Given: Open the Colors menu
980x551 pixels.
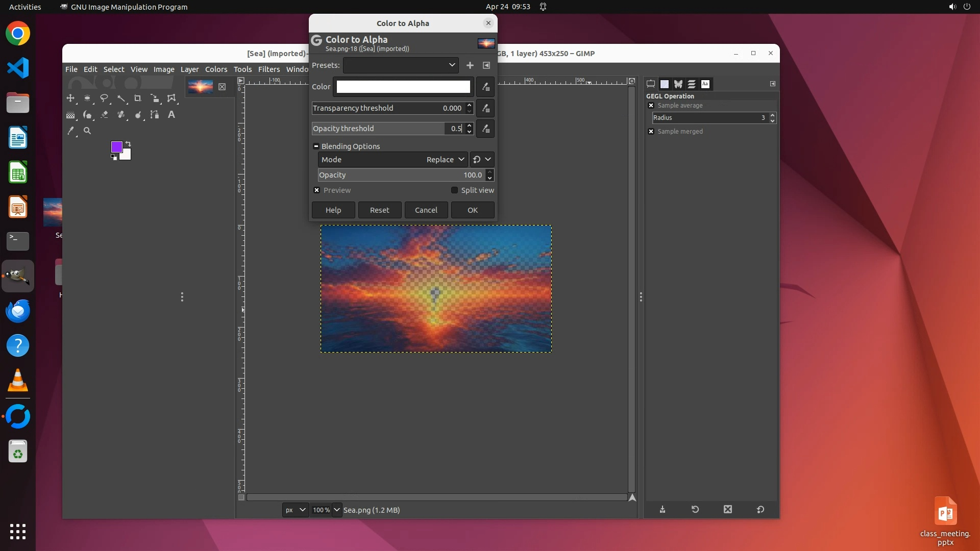Looking at the screenshot, I should (216, 69).
